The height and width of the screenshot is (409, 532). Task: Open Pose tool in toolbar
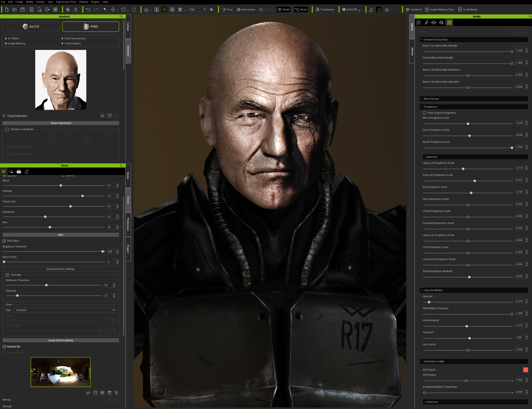227,10
